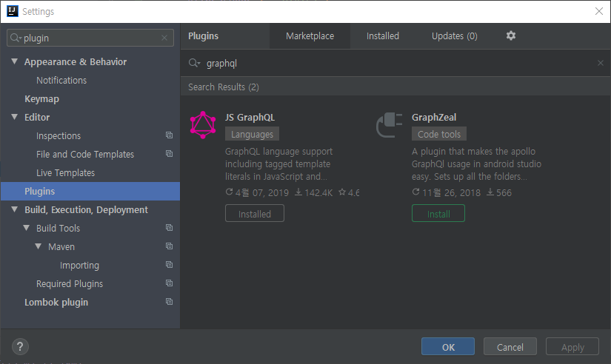Click the plugins settings gear icon

pyautogui.click(x=511, y=36)
